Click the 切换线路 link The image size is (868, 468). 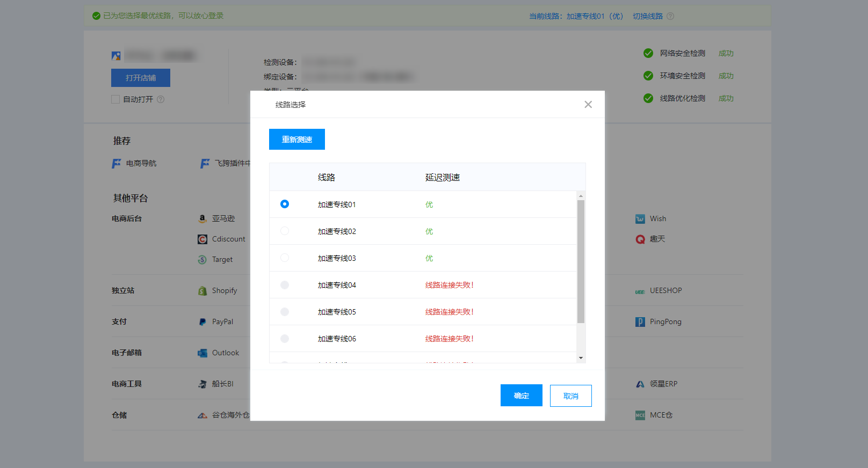tap(647, 16)
